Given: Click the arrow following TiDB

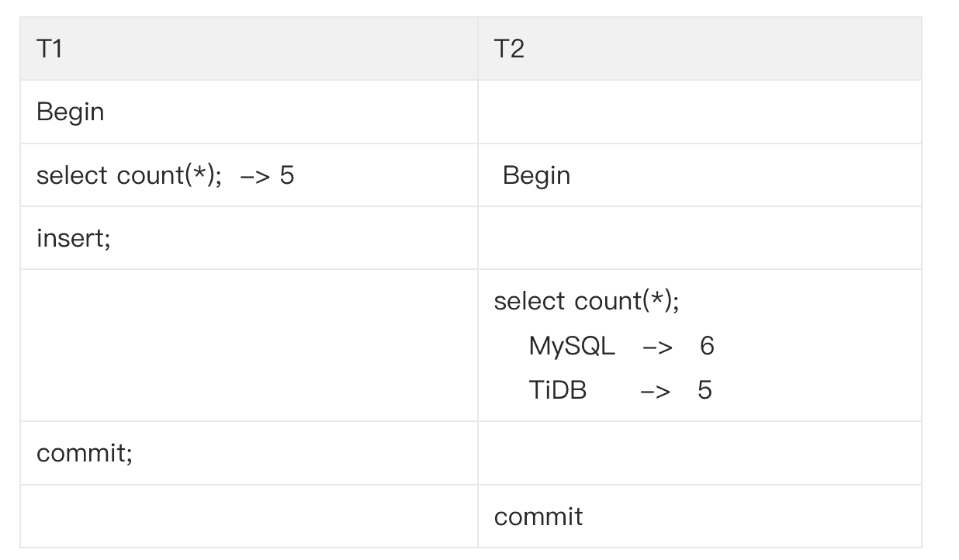Looking at the screenshot, I should click(x=655, y=391).
